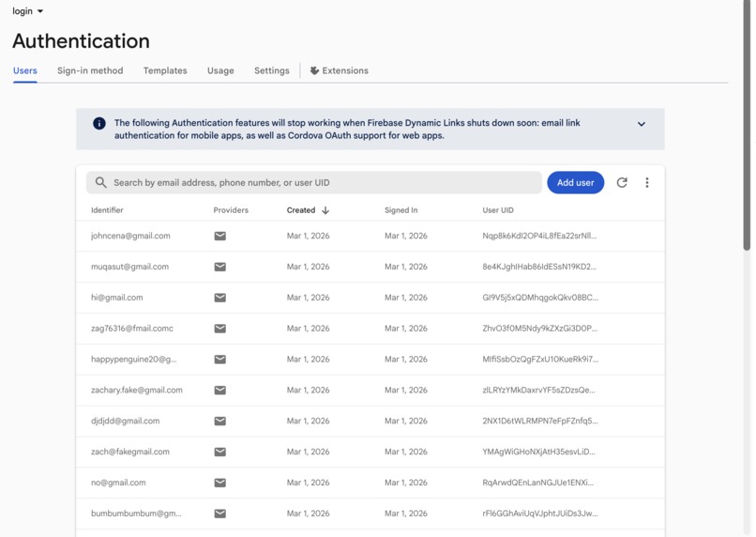The width and height of the screenshot is (756, 537).
Task: Click the Signed In column header
Action: tap(401, 210)
